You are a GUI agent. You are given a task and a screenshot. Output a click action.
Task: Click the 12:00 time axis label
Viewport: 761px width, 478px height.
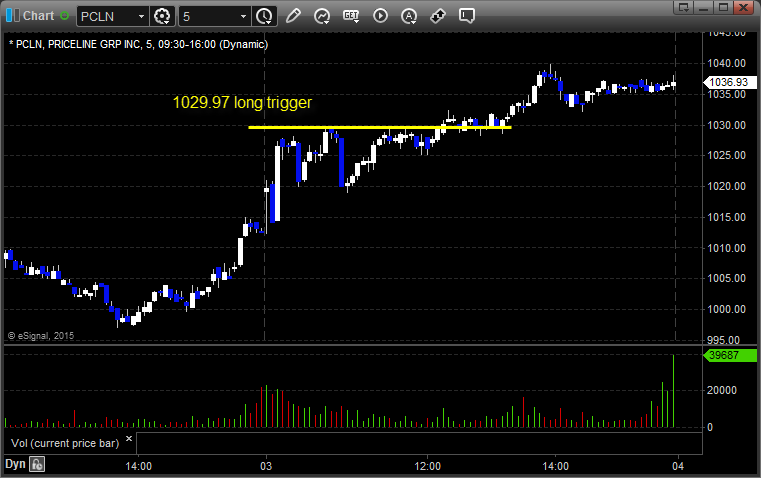428,466
